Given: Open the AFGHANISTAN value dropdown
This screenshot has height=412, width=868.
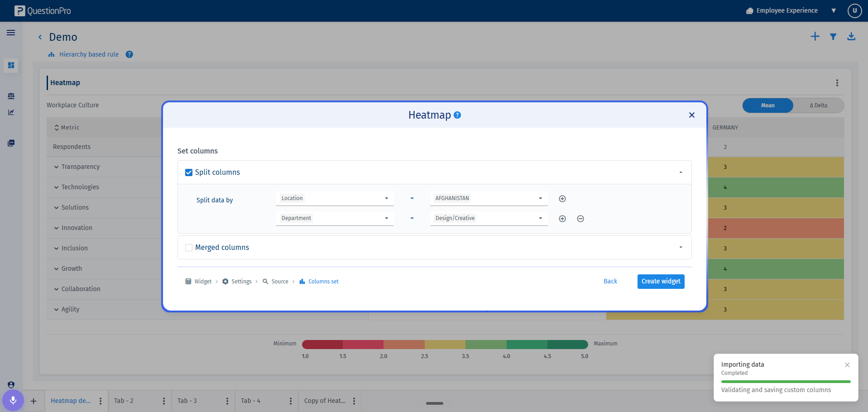Looking at the screenshot, I should (489, 198).
